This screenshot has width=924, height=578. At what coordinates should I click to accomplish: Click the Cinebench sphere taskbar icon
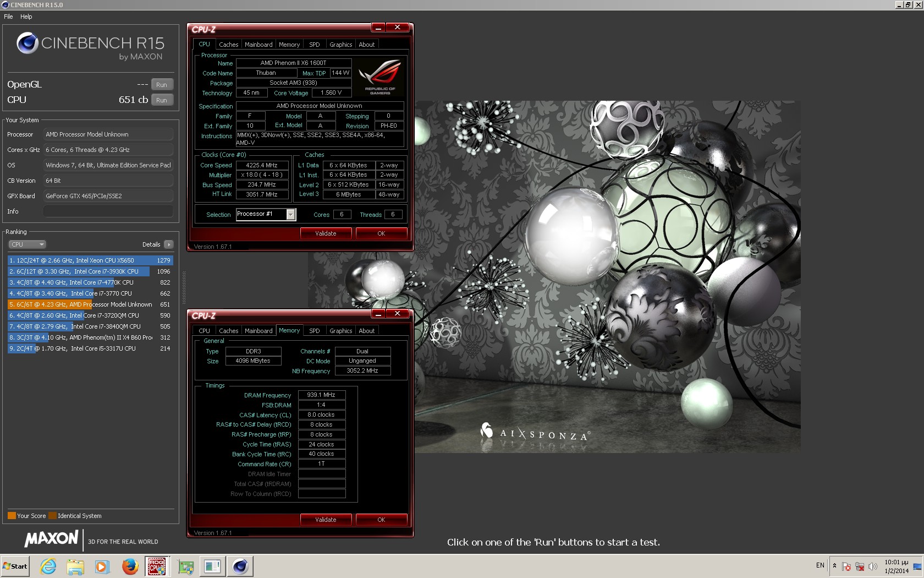(x=240, y=566)
